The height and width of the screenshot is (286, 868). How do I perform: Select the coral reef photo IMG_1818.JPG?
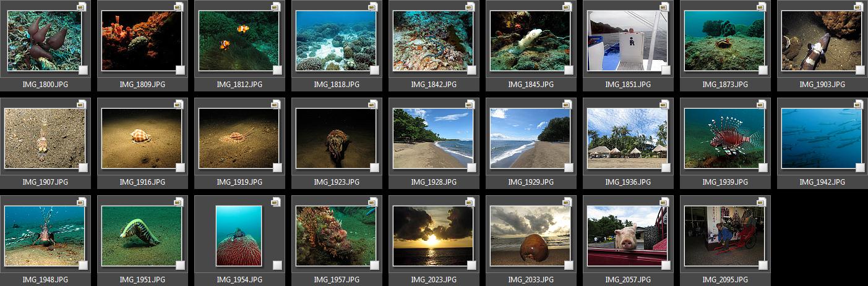click(336, 41)
